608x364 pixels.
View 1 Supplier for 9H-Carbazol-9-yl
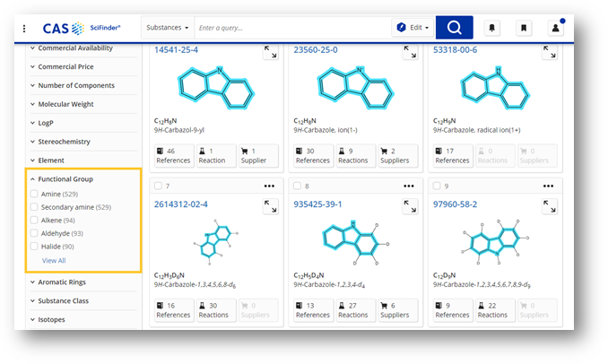(x=258, y=156)
